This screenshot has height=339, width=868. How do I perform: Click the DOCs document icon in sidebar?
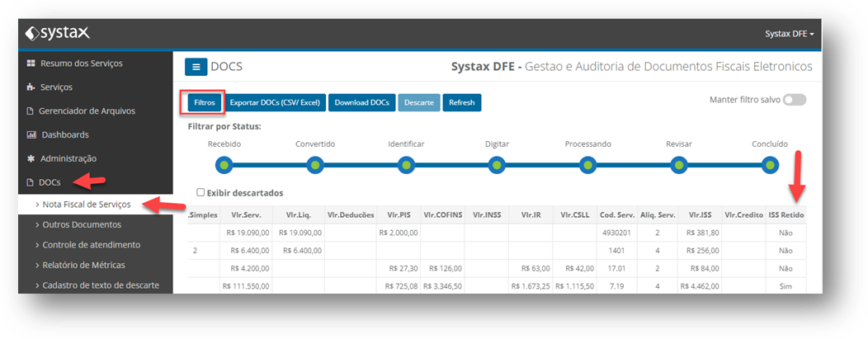click(31, 182)
